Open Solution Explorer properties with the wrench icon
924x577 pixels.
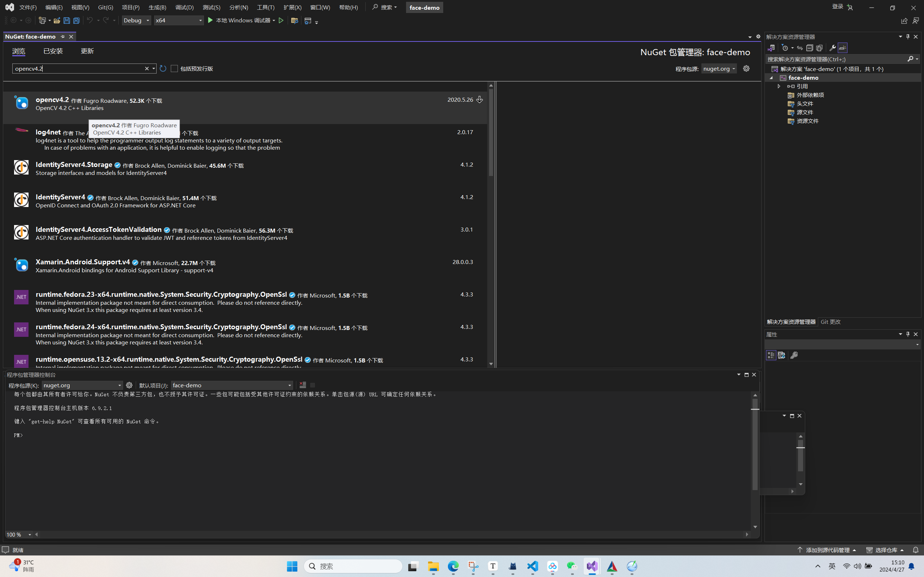[832, 48]
